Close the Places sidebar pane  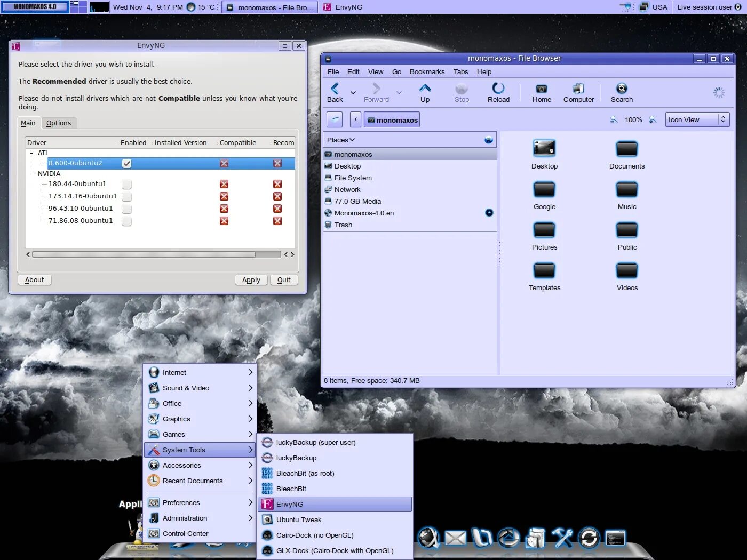tap(488, 140)
